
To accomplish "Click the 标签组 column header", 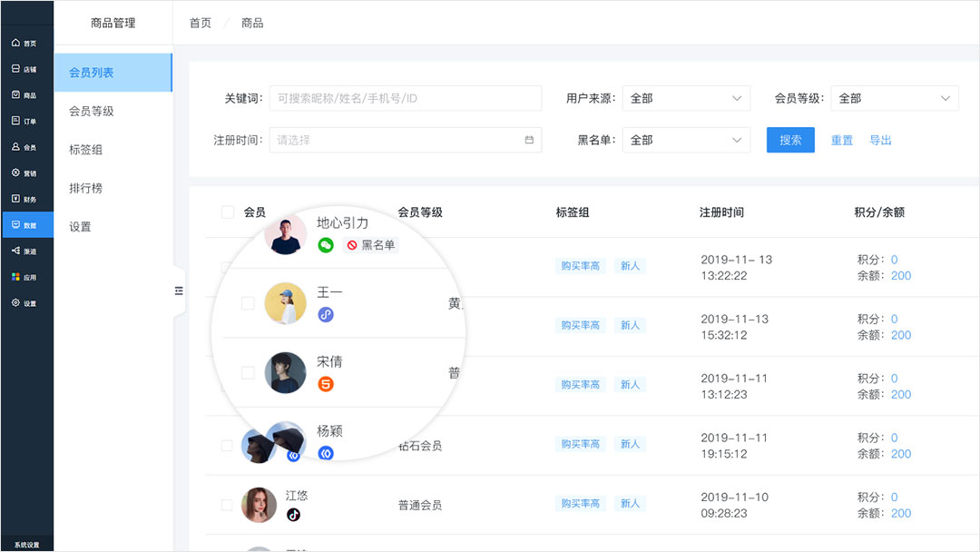I will click(x=573, y=212).
